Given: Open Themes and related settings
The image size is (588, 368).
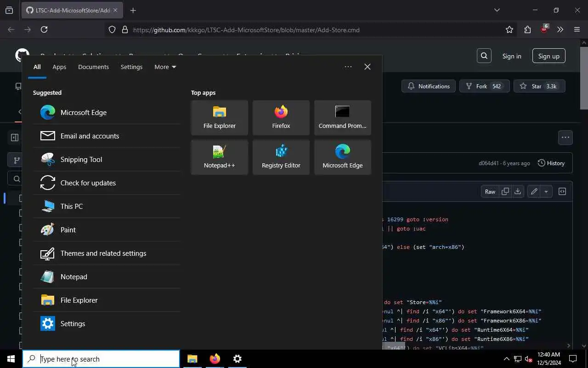Looking at the screenshot, I should tap(107, 253).
